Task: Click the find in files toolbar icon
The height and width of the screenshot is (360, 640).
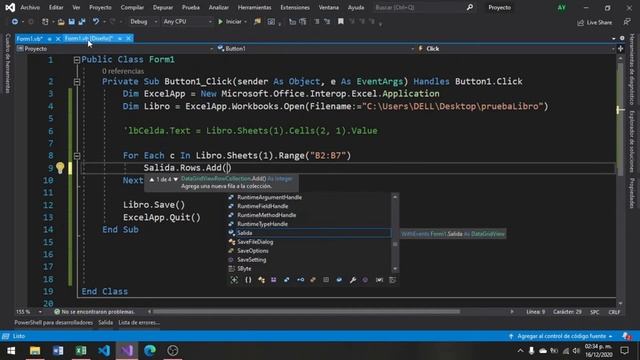Action: (257, 22)
